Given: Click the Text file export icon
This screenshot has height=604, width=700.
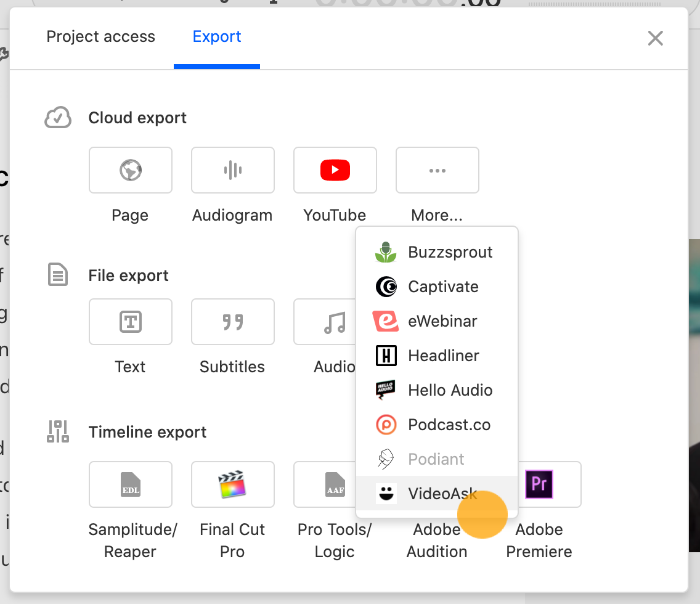Looking at the screenshot, I should [x=131, y=322].
